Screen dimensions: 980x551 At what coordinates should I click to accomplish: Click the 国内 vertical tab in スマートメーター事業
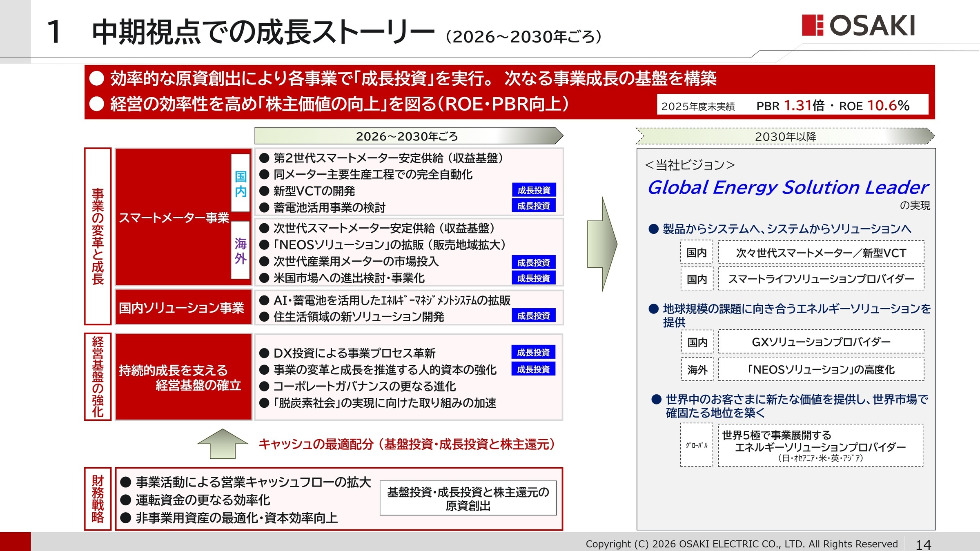(x=241, y=183)
